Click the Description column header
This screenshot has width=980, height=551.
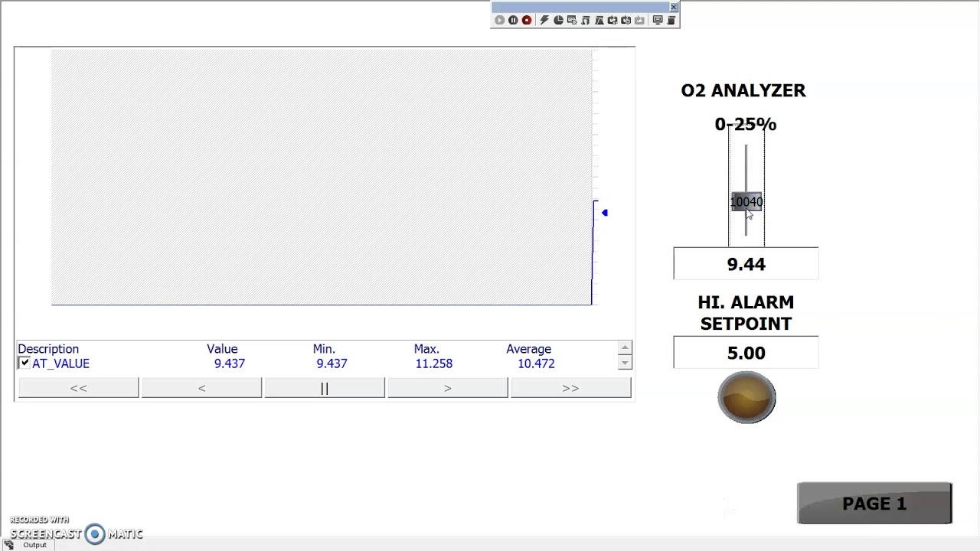[48, 349]
